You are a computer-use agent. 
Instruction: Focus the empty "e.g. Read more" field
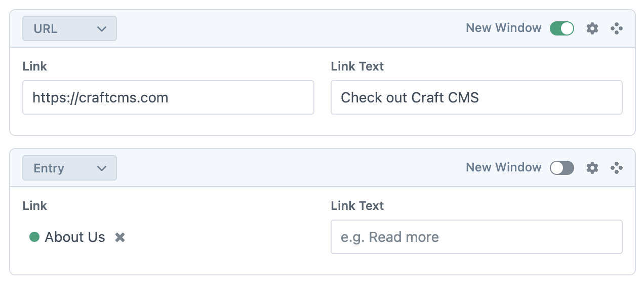[476, 237]
